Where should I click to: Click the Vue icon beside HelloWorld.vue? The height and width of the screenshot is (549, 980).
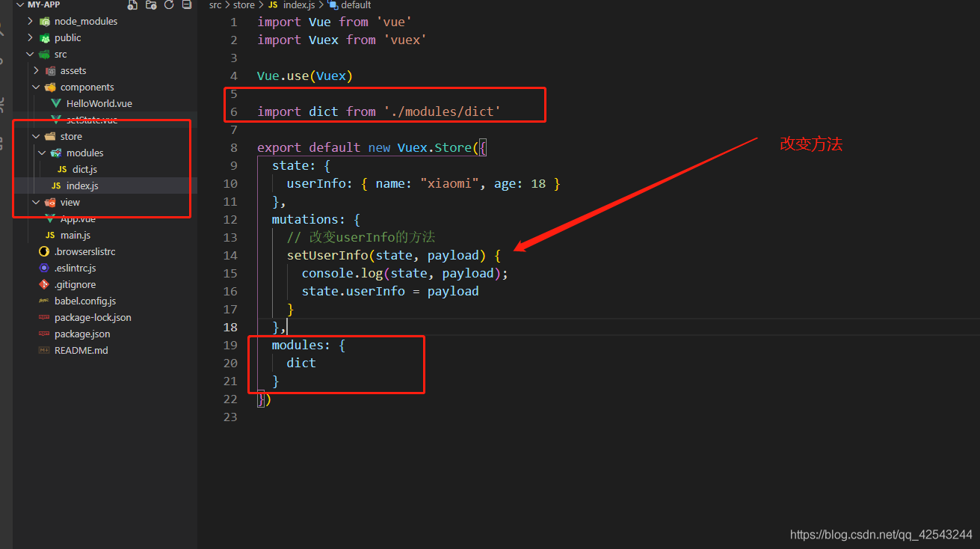click(56, 103)
